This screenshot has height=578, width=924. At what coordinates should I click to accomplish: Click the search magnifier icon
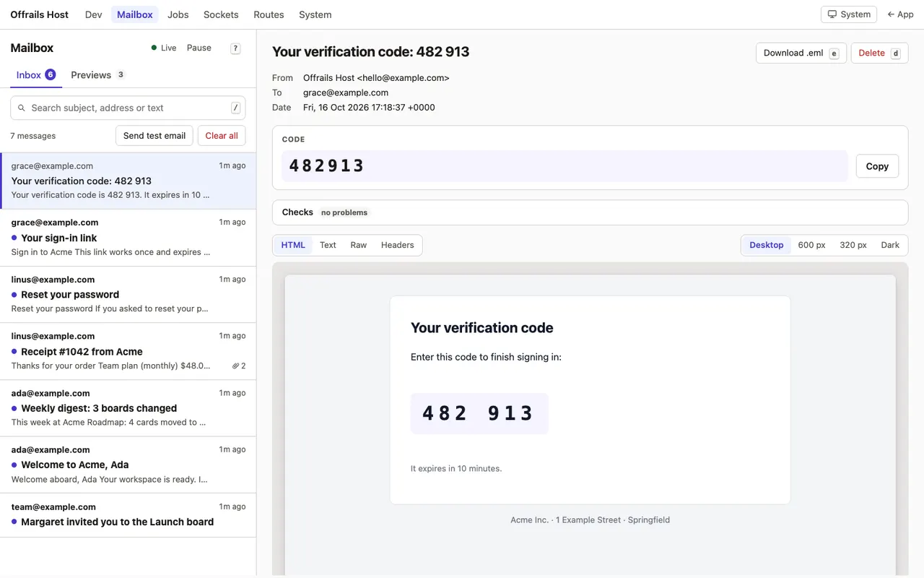[21, 108]
